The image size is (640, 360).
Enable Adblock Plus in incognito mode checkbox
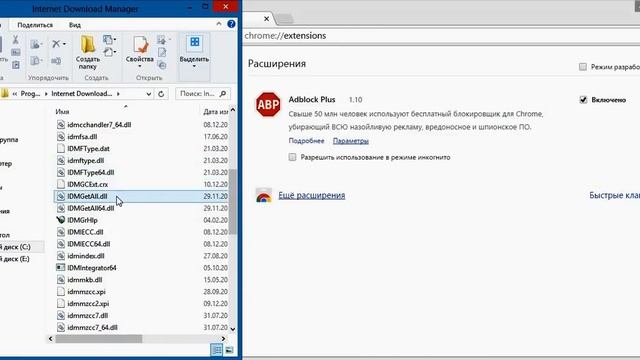click(x=292, y=157)
